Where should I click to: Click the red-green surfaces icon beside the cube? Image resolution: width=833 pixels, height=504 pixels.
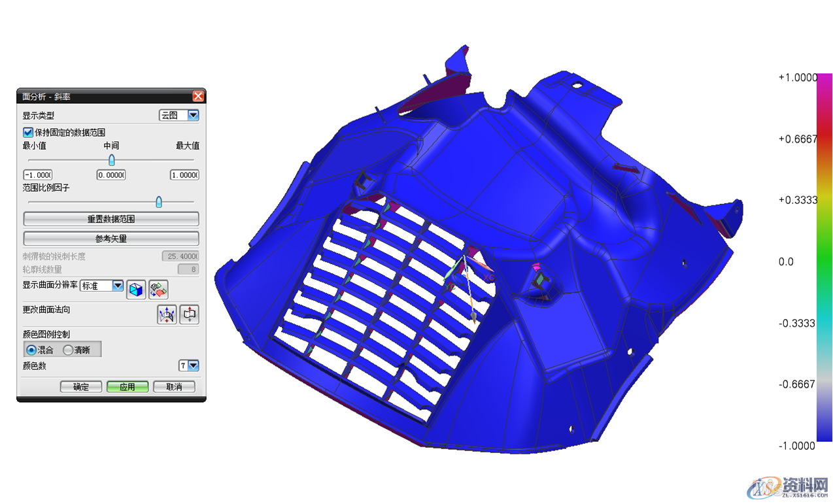pyautogui.click(x=158, y=290)
